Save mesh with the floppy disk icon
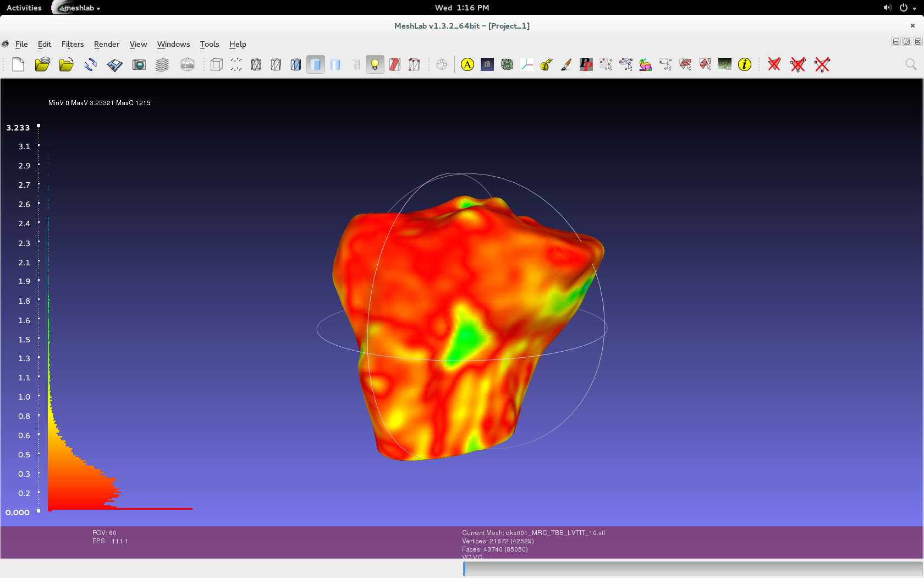 pyautogui.click(x=114, y=64)
